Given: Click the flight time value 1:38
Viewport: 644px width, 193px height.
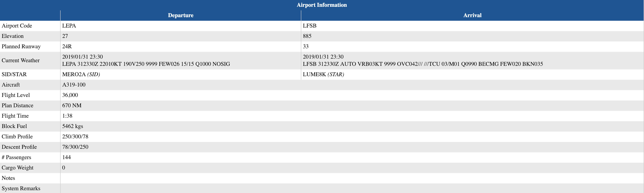Looking at the screenshot, I should (x=67, y=116).
